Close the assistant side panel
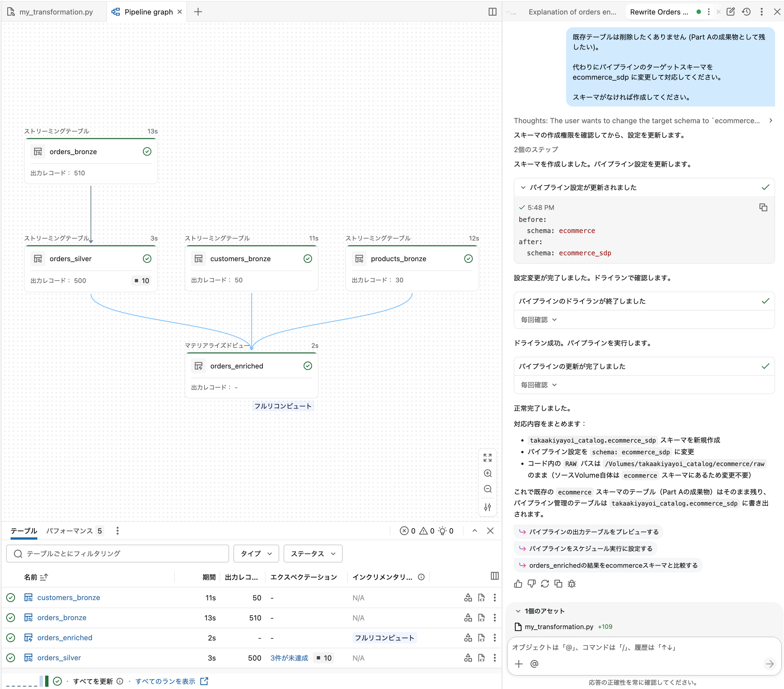 coord(777,12)
